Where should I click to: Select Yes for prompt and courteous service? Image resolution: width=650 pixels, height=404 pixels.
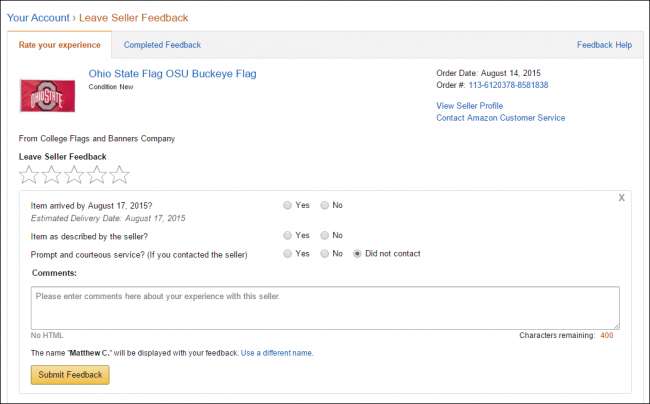pos(288,254)
